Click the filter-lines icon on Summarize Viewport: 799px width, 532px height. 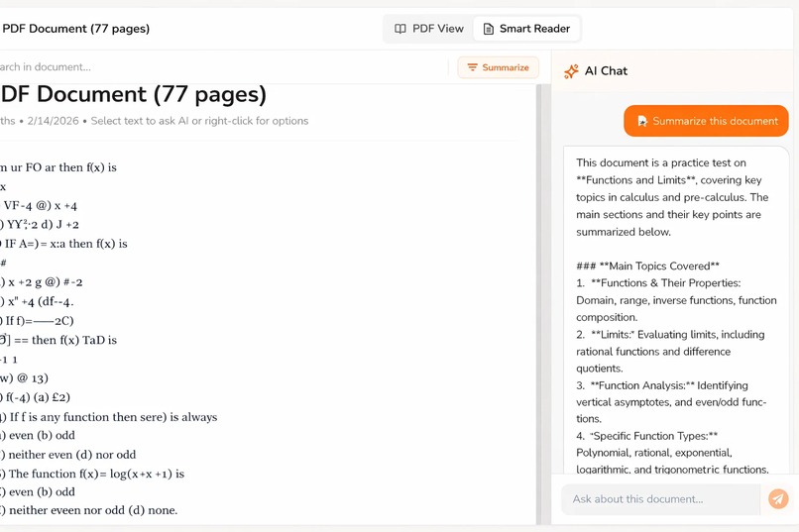pyautogui.click(x=473, y=67)
